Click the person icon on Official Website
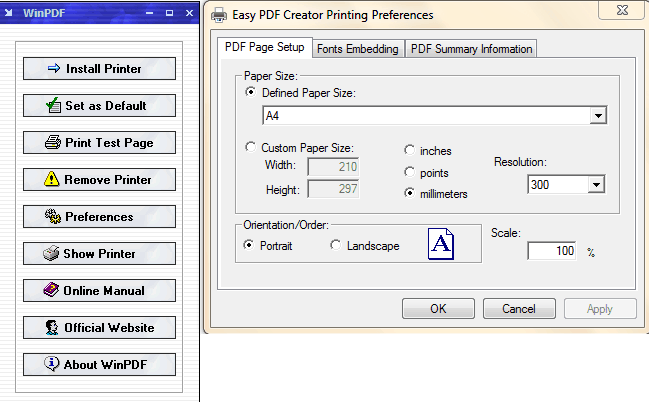Image resolution: width=649 pixels, height=402 pixels. 52,327
